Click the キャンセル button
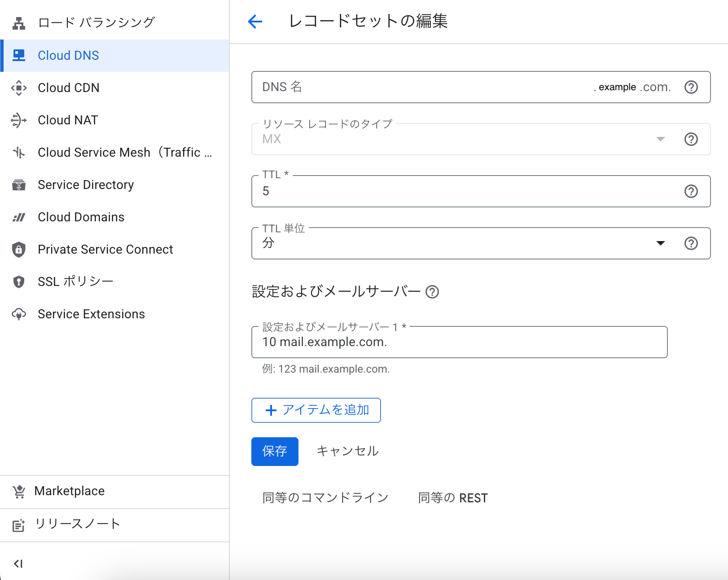 348,451
